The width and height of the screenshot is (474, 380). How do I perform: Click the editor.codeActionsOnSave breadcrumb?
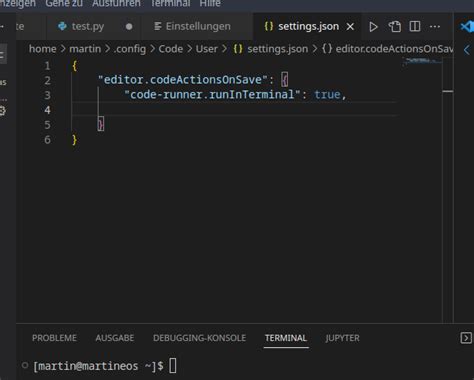(x=387, y=49)
